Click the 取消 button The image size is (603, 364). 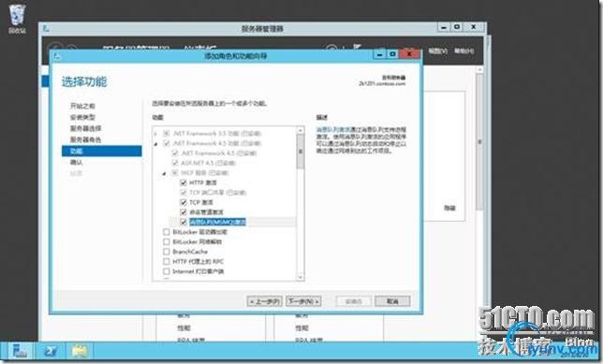tap(392, 301)
